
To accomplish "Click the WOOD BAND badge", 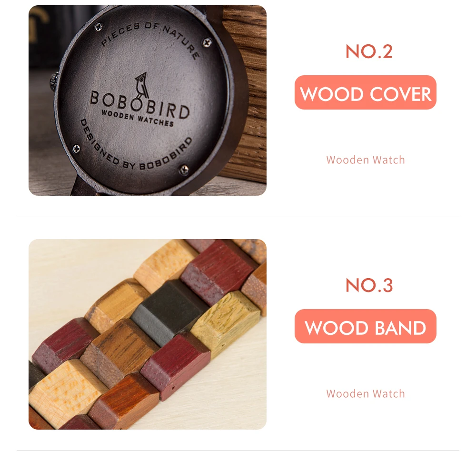I will click(365, 326).
